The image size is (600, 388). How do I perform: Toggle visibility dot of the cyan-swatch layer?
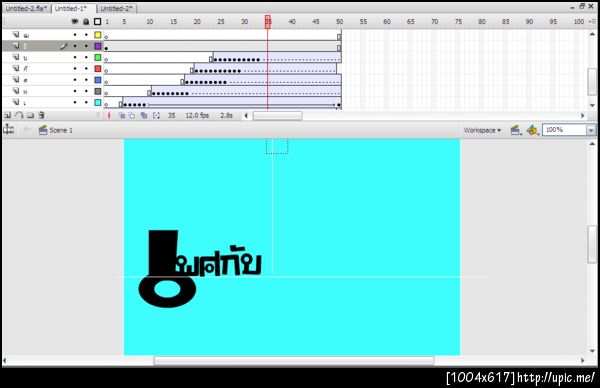pos(75,102)
